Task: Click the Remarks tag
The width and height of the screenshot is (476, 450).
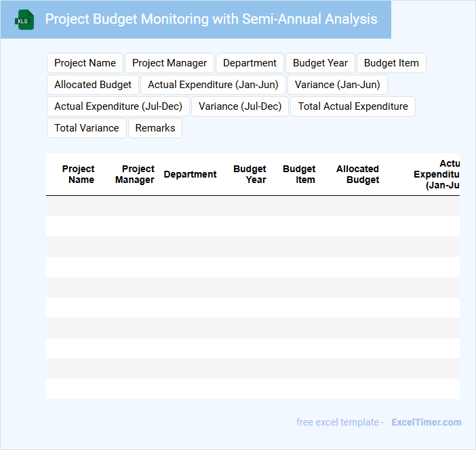Action: [155, 128]
